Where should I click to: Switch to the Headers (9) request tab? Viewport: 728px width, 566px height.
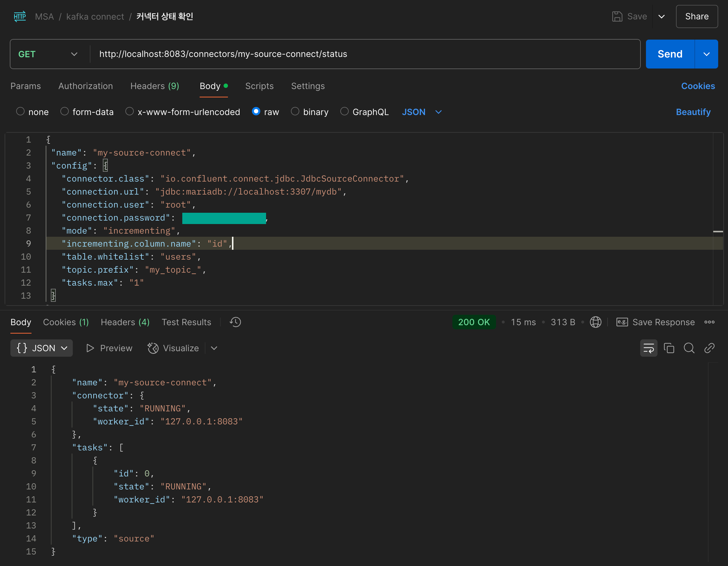tap(155, 86)
